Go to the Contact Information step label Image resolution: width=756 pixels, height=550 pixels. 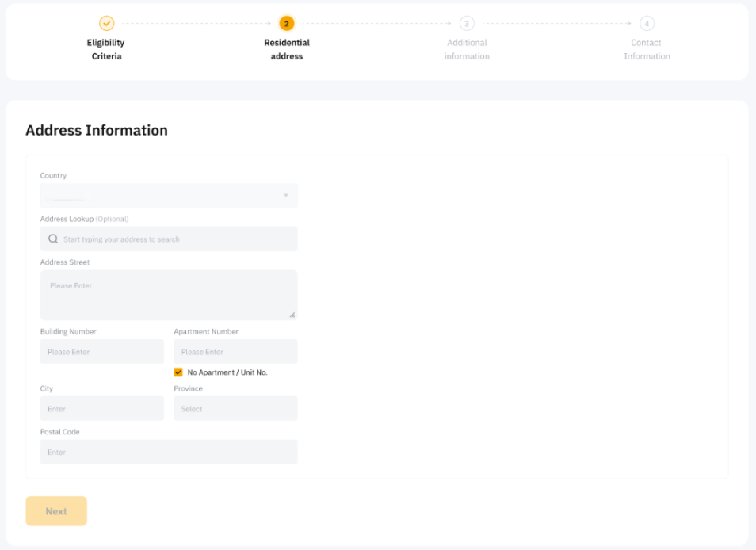pos(647,49)
